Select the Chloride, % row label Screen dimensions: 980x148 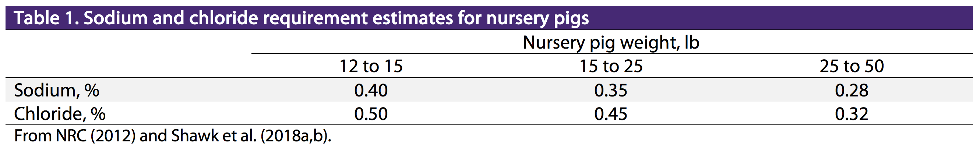coord(60,114)
